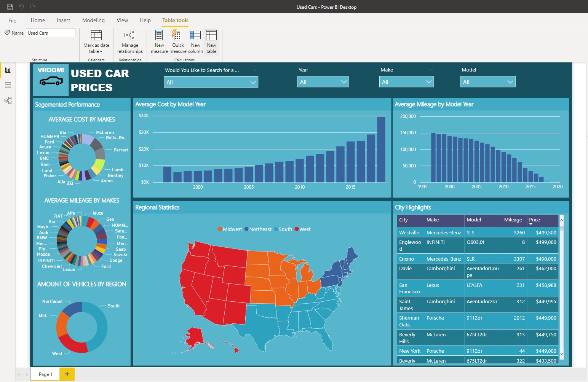
Task: Open the File menu
Action: (x=12, y=21)
